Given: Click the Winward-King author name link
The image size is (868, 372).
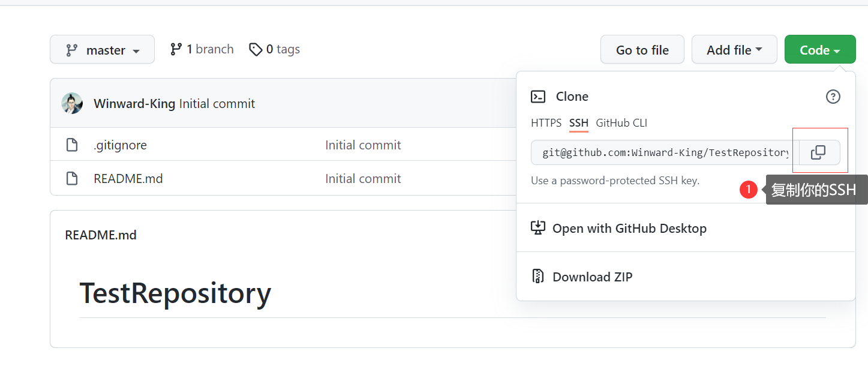Looking at the screenshot, I should [x=134, y=104].
